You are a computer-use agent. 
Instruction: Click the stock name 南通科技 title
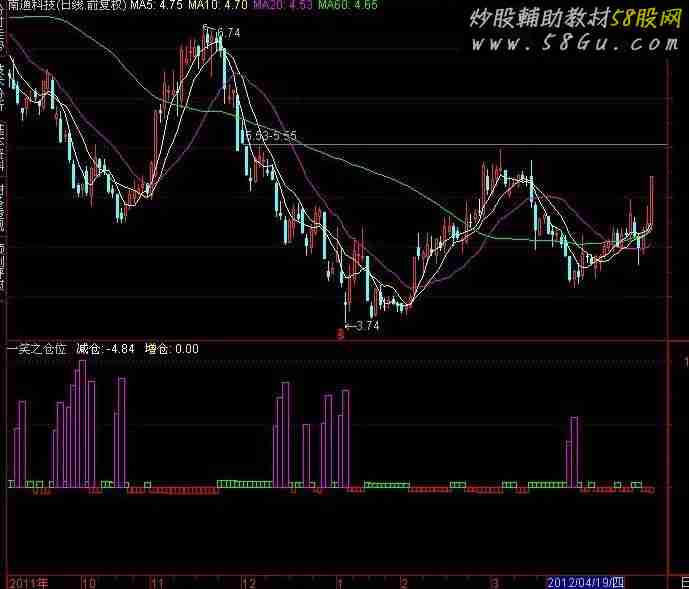point(31,6)
